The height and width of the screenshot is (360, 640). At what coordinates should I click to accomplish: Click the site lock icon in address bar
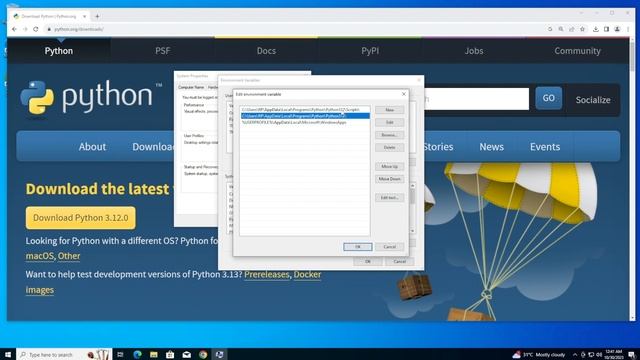49,29
